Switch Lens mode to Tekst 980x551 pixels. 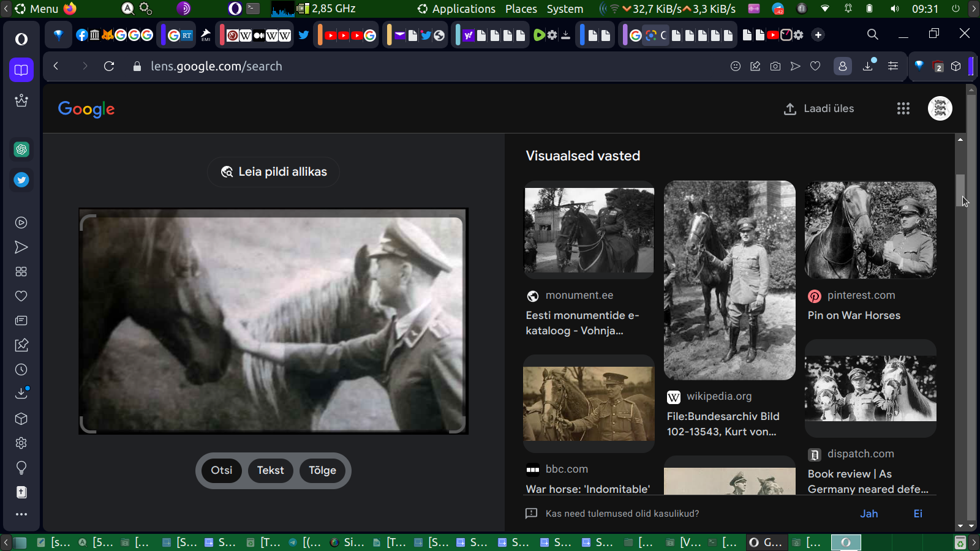point(270,470)
